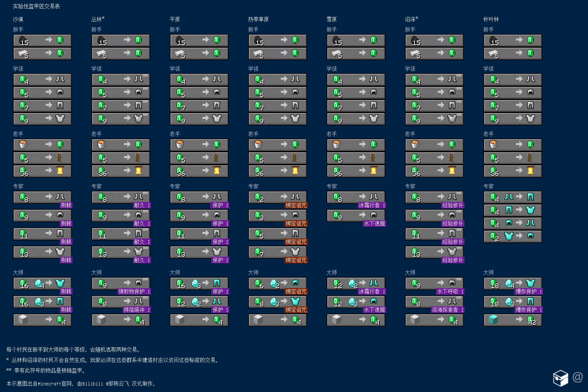Image resolution: width=588 pixels, height=392 pixels.
Task: Click the 新手 heading in 沼泽 column
Action: tap(410, 29)
